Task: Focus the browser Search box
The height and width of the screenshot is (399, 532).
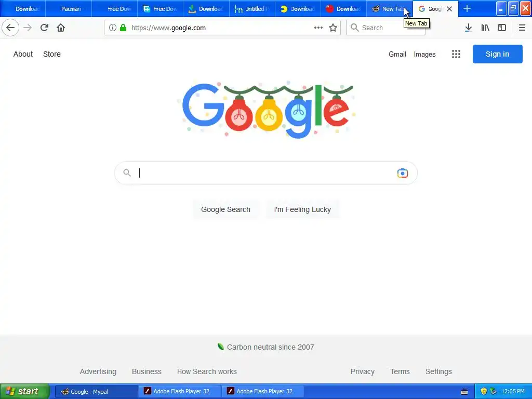Action: (x=385, y=28)
